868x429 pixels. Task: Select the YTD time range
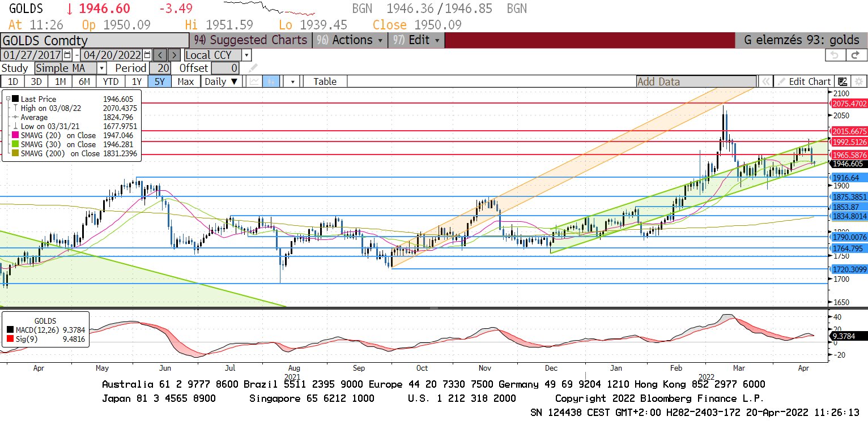(110, 81)
